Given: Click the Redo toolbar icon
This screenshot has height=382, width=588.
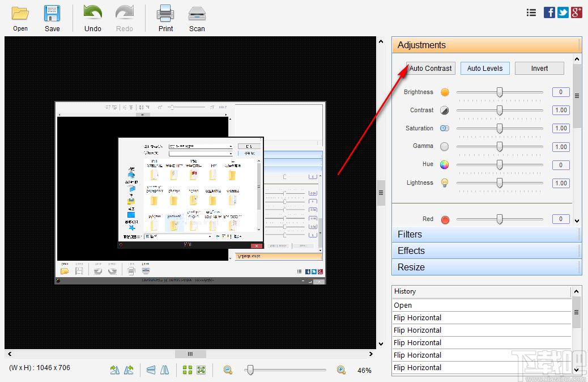Looking at the screenshot, I should pos(125,13).
